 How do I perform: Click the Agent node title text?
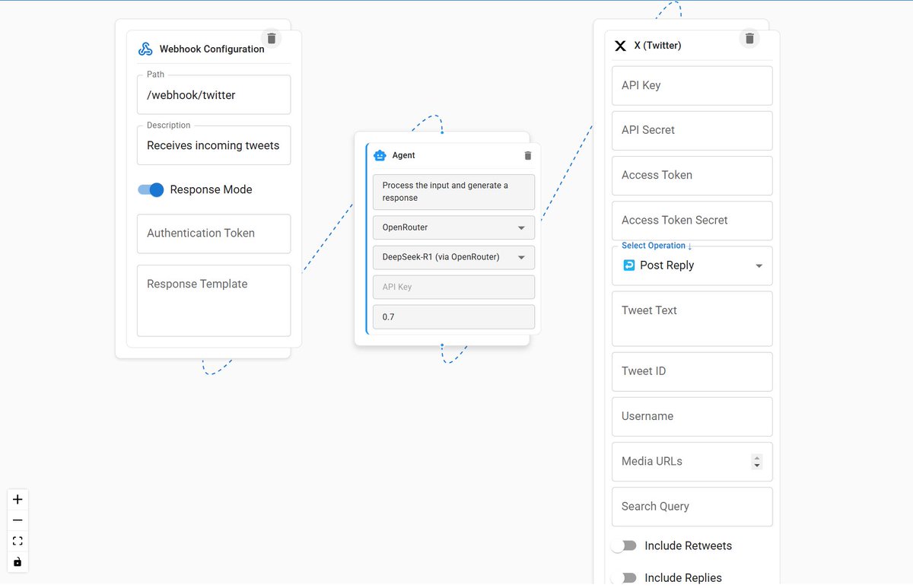click(404, 155)
